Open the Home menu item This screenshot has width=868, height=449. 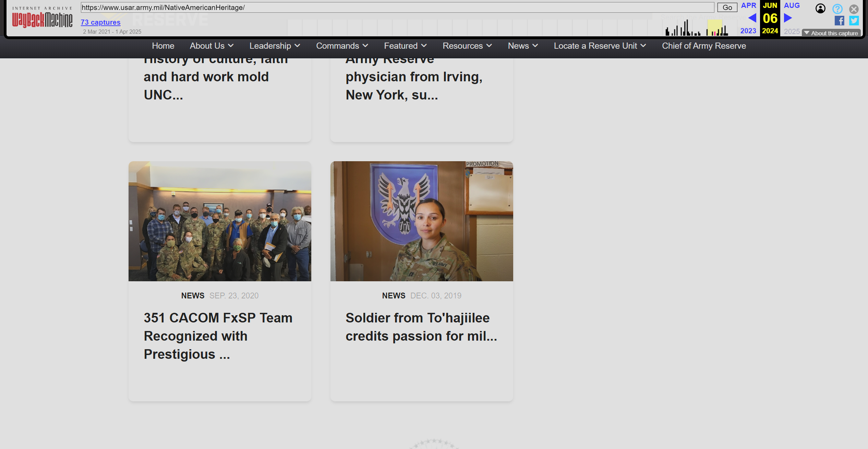163,46
